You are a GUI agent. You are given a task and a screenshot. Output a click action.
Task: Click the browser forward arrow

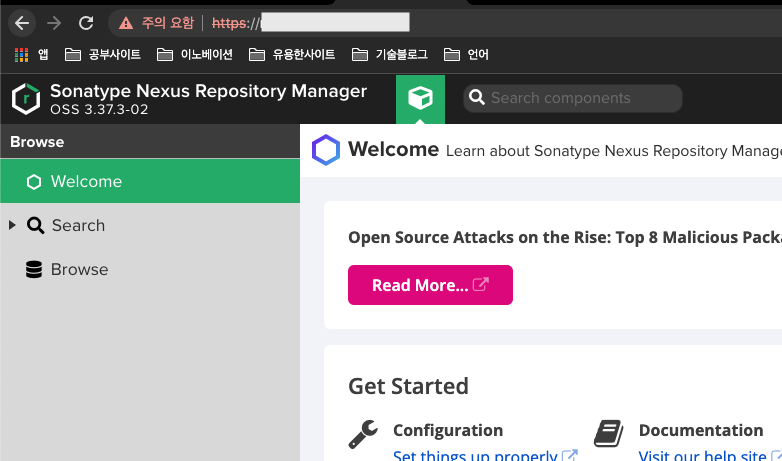[54, 23]
